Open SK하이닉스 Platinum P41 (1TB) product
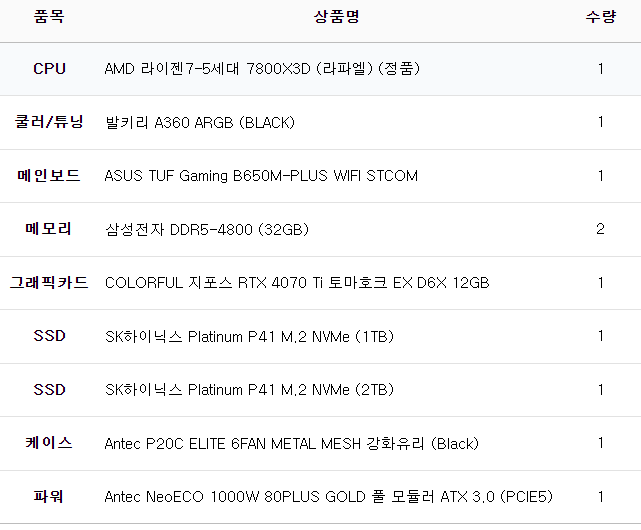Screen dimensions: 641x530 tap(249, 336)
